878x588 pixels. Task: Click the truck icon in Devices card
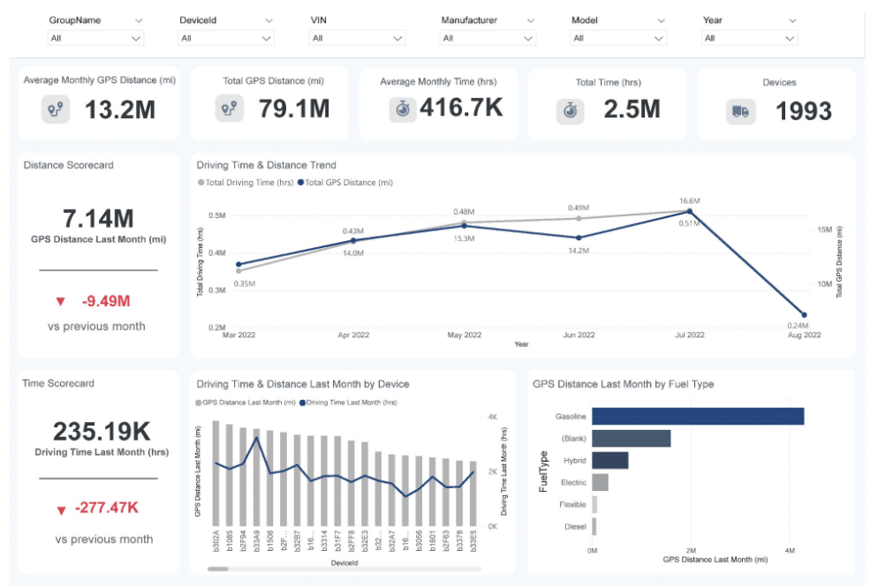pyautogui.click(x=740, y=111)
